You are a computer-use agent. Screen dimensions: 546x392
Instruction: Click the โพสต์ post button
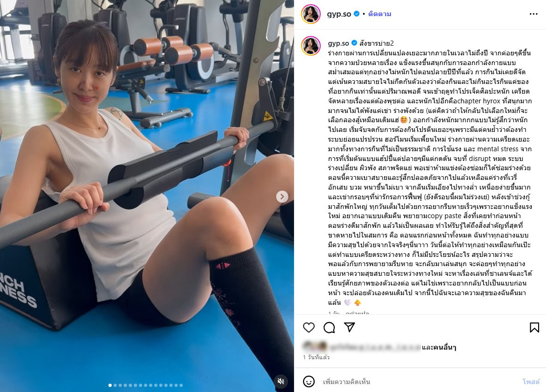tap(531, 381)
